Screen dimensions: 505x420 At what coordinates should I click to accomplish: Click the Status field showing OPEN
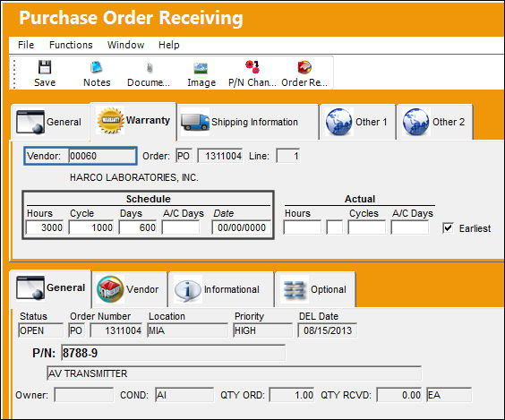pos(40,330)
